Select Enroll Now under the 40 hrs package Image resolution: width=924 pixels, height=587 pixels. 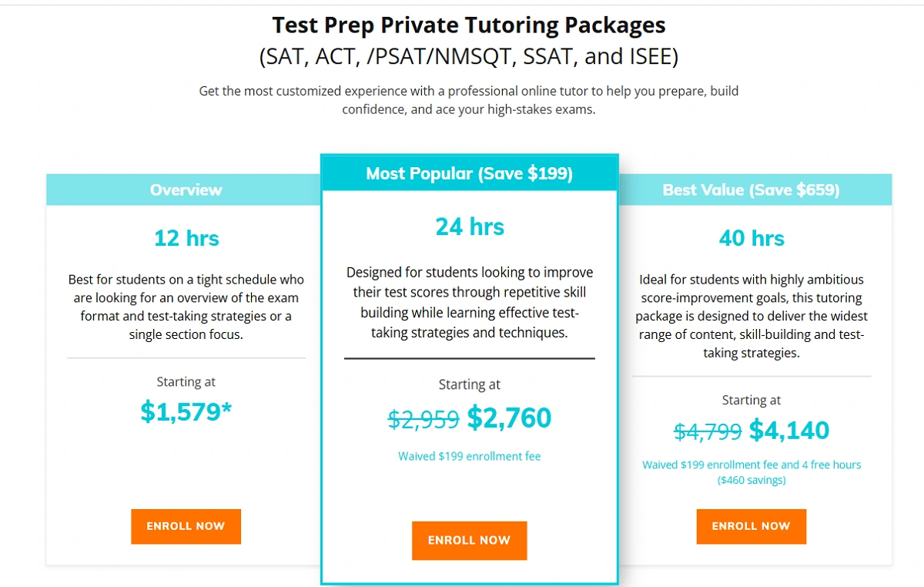coord(751,526)
